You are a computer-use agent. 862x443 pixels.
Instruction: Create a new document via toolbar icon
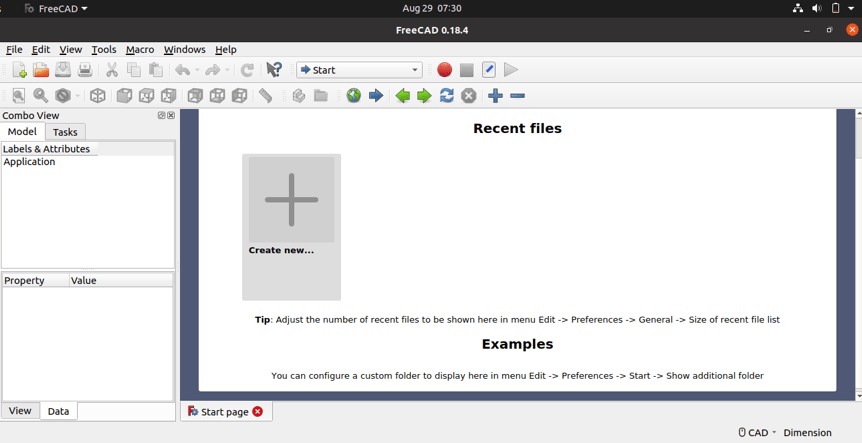(x=19, y=70)
